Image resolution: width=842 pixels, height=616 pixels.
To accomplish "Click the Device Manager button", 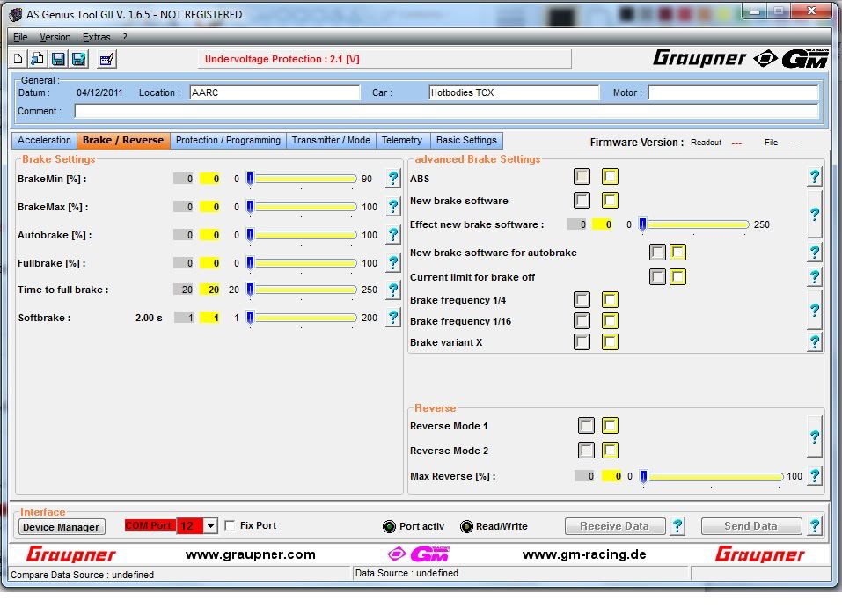I will point(62,527).
